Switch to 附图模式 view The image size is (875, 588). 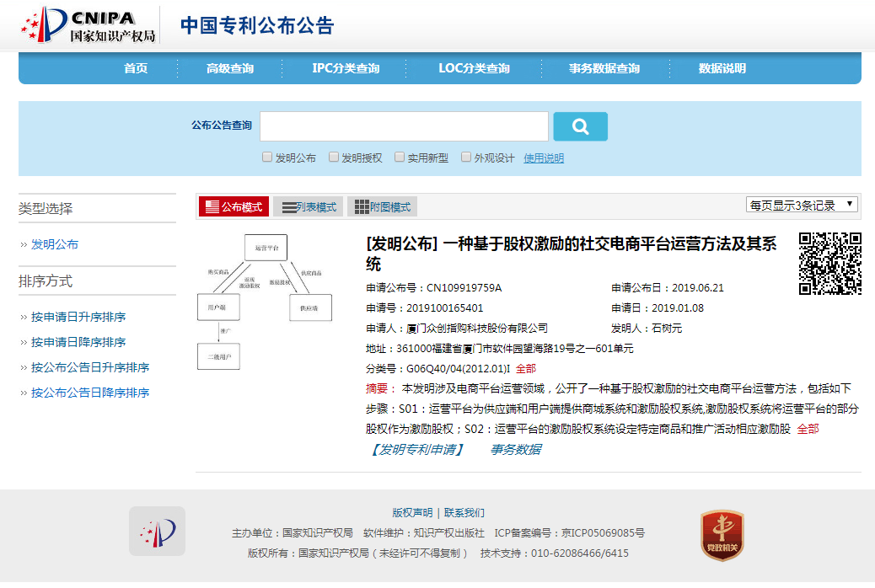[x=382, y=206]
